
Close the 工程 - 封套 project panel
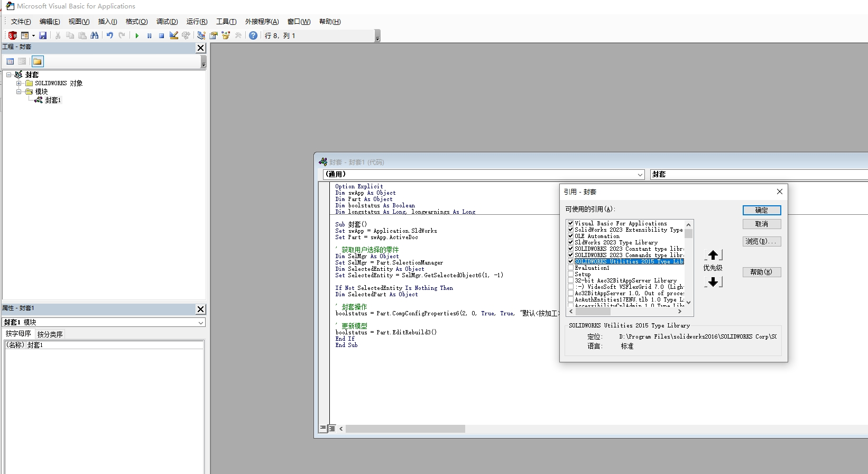(200, 48)
